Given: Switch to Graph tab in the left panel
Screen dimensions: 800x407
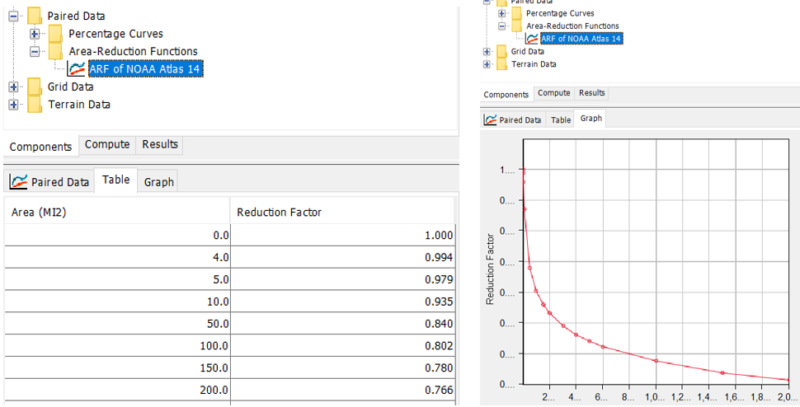Looking at the screenshot, I should 158,182.
